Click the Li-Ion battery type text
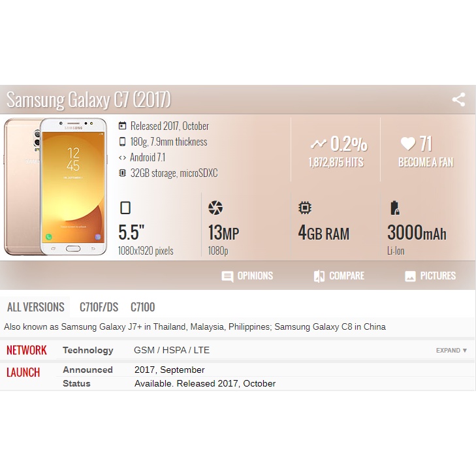The image size is (476, 476). pyautogui.click(x=396, y=251)
